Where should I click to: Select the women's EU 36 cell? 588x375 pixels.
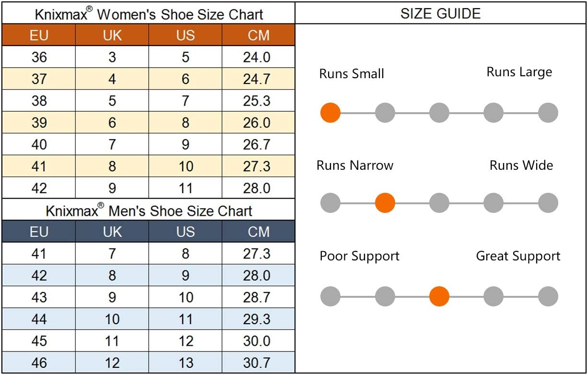(x=39, y=58)
